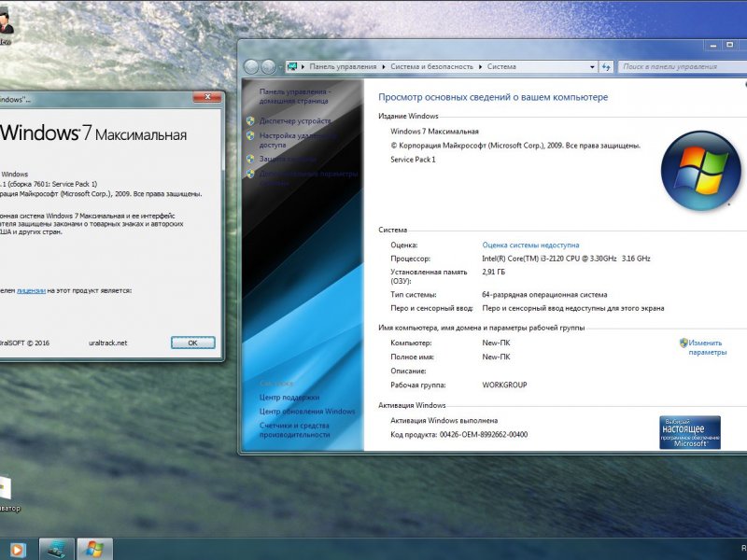The width and height of the screenshot is (747, 560).
Task: Minimize the System window
Action: tap(713, 45)
